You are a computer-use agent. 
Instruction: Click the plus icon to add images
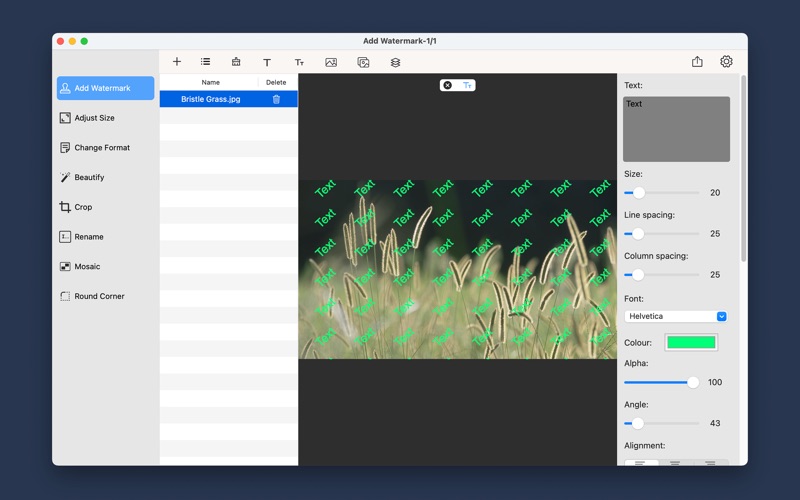coord(177,62)
